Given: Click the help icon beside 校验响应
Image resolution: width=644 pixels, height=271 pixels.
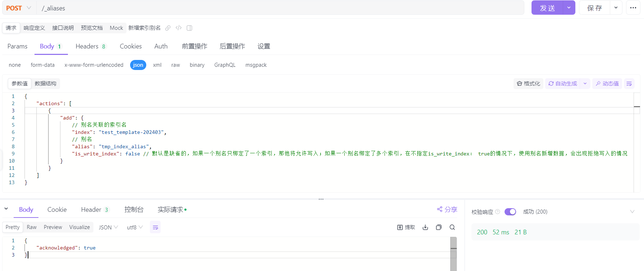Looking at the screenshot, I should (x=498, y=212).
